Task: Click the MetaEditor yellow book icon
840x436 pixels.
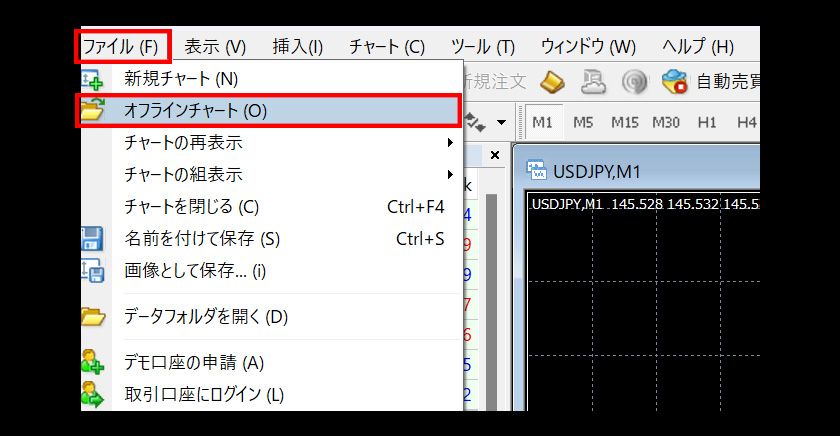Action: click(553, 80)
